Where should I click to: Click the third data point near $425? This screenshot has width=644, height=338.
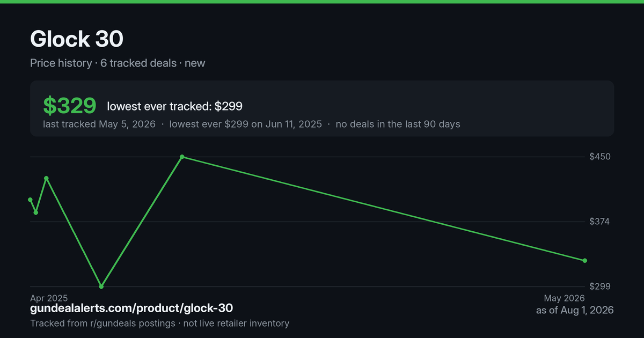point(46,178)
